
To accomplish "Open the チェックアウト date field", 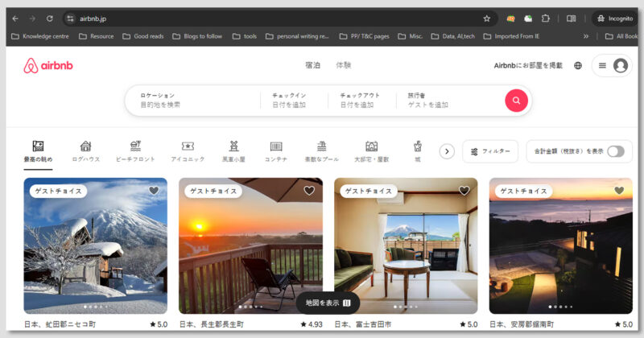I will coord(362,101).
